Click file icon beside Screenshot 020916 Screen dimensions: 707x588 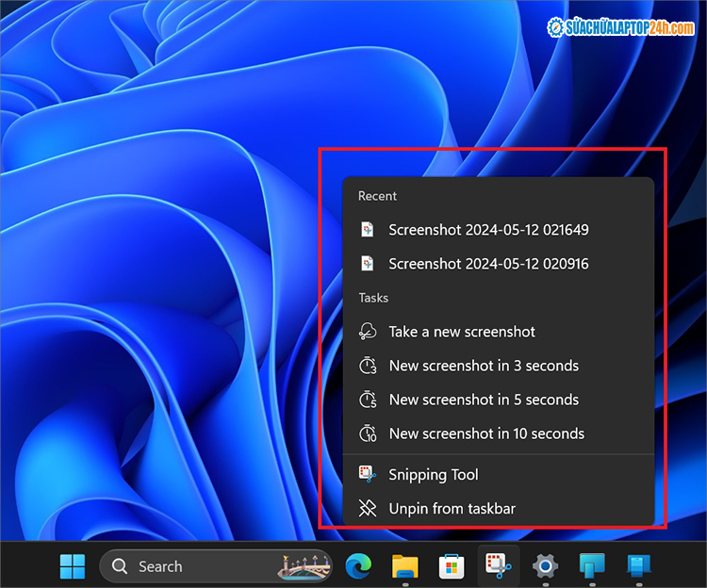pyautogui.click(x=368, y=263)
